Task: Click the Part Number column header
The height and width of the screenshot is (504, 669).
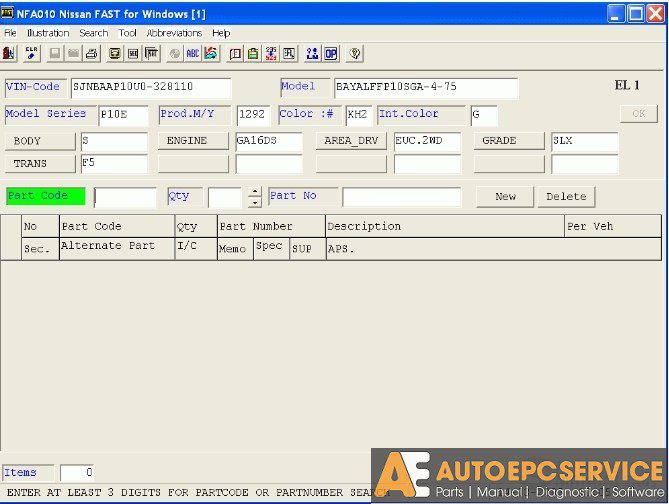Action: [271, 226]
